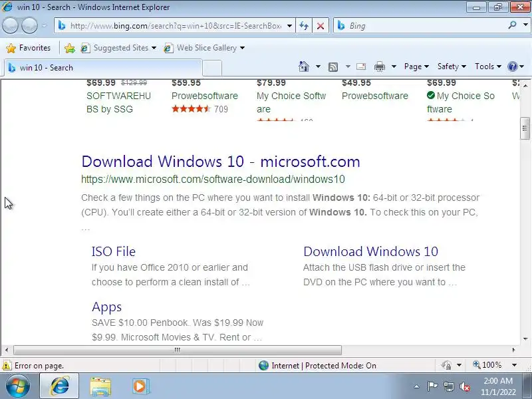Click Internet Protected Mode status globe

263,365
